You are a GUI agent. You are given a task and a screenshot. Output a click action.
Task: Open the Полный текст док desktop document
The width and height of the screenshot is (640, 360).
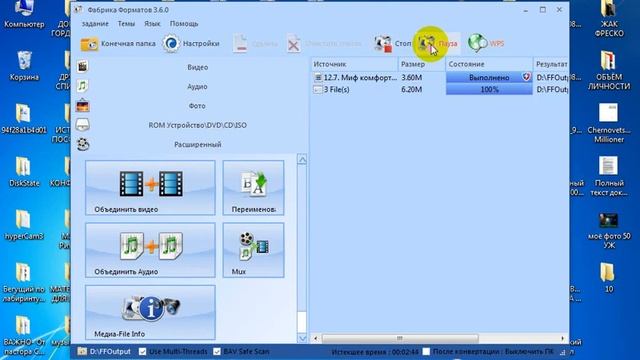(x=609, y=176)
